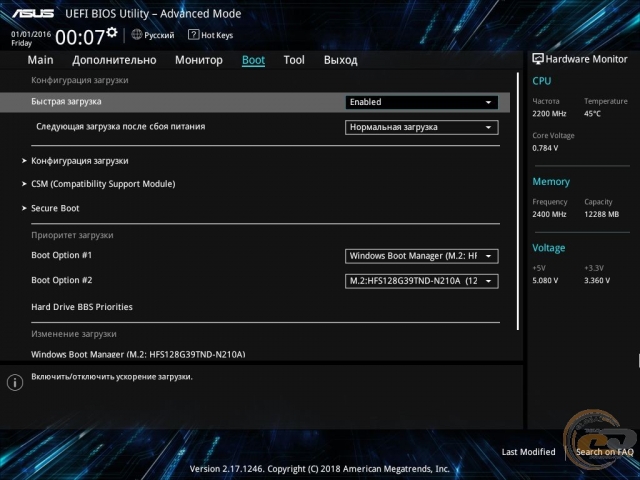This screenshot has height=480, width=640.
Task: Click the memory frequency value 2400 MHz
Action: [x=549, y=214]
